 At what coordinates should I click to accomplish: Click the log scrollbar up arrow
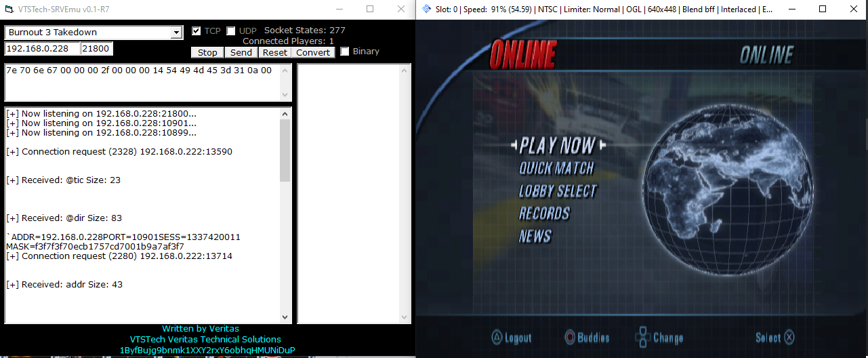click(285, 114)
